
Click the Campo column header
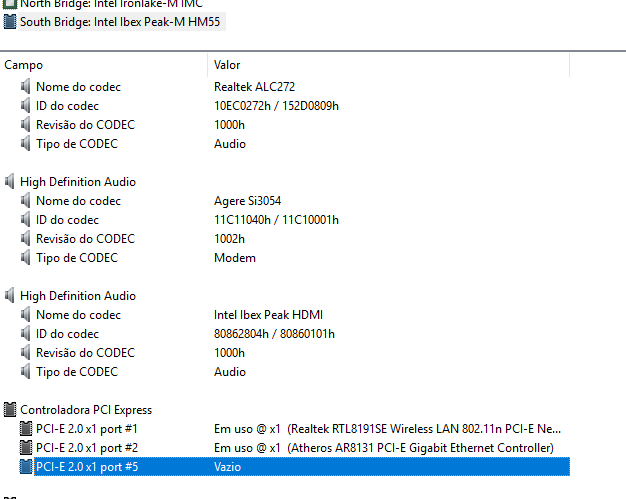click(23, 65)
